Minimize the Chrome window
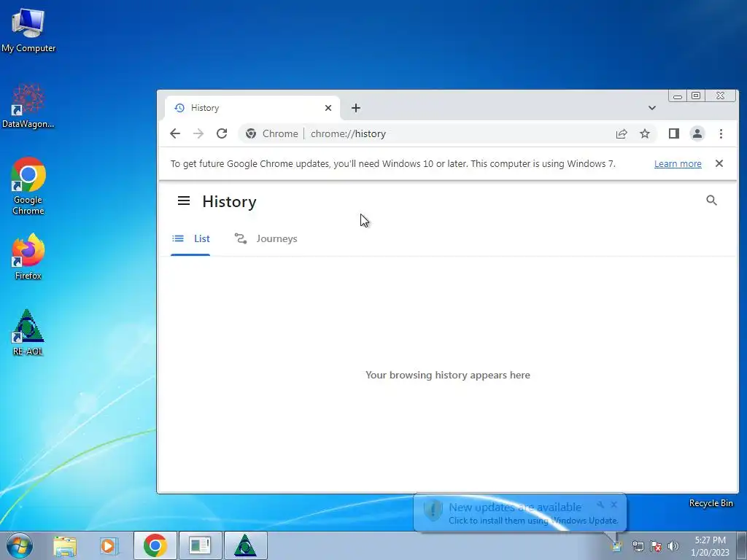The width and height of the screenshot is (747, 560). (678, 96)
